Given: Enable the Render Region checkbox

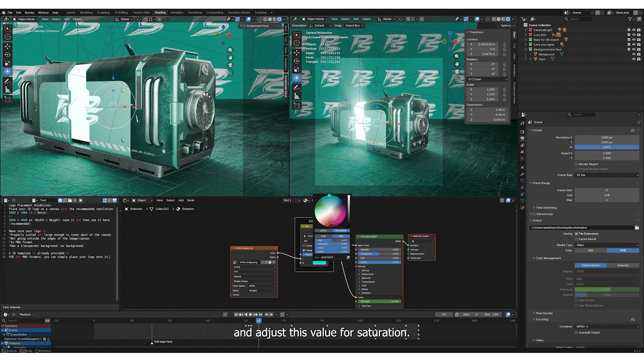Looking at the screenshot, I should 576,164.
